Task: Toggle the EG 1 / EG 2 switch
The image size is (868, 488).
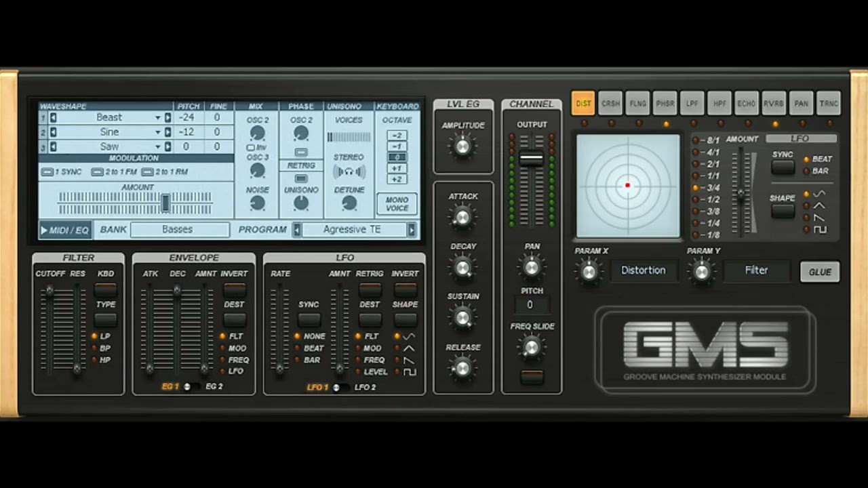Action: click(x=191, y=387)
